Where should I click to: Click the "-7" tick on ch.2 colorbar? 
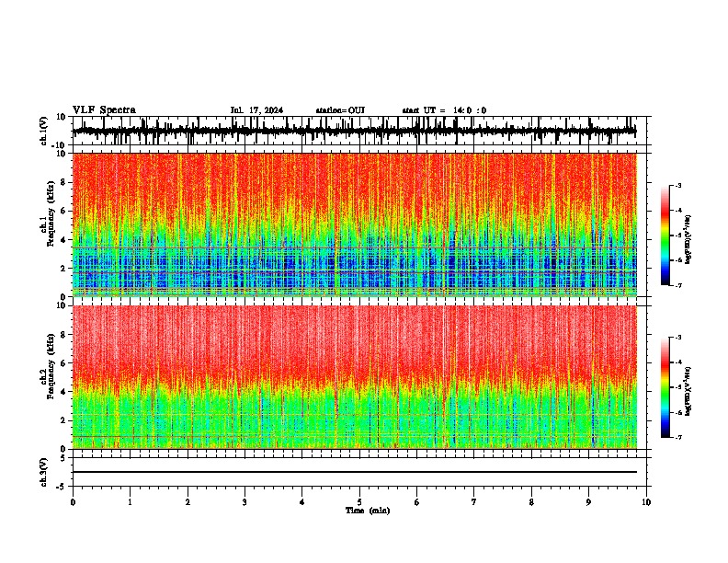pos(677,437)
